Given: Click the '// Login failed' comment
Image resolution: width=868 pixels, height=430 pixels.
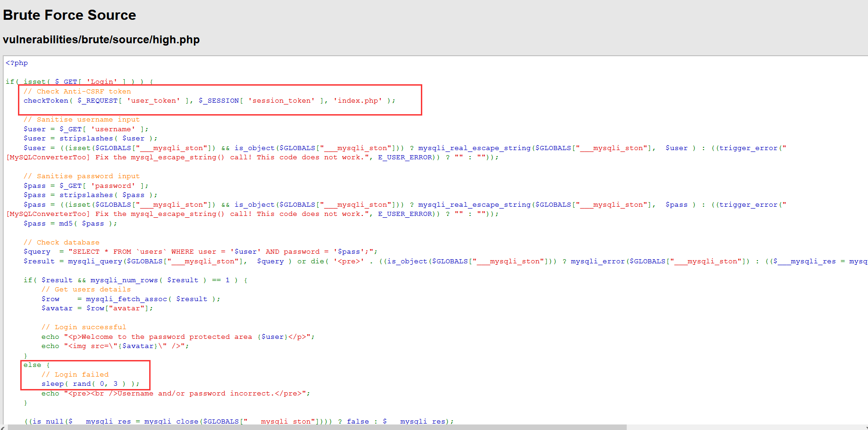Looking at the screenshot, I should (75, 375).
